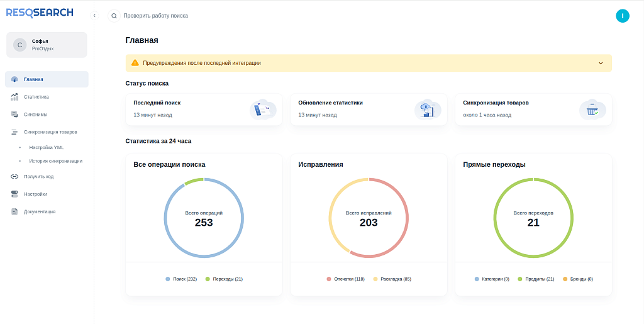
Task: Click the Главная dashboard icon in sidebar
Action: tap(14, 79)
